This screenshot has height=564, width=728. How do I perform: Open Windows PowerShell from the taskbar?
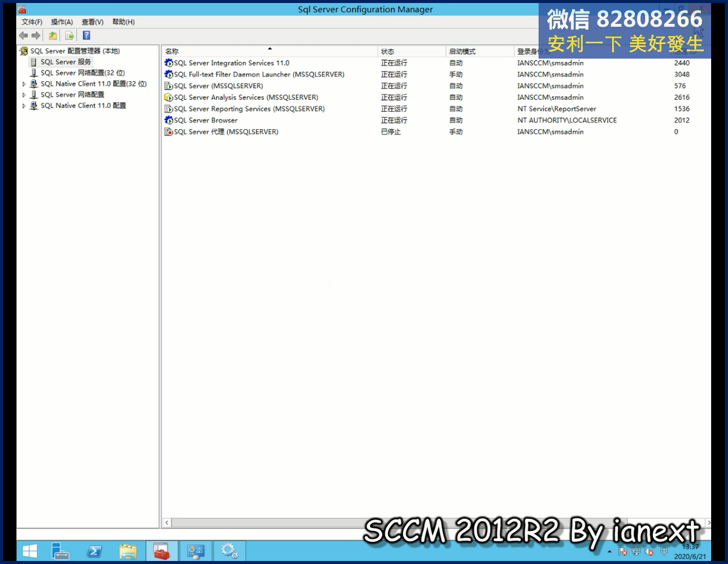94,551
